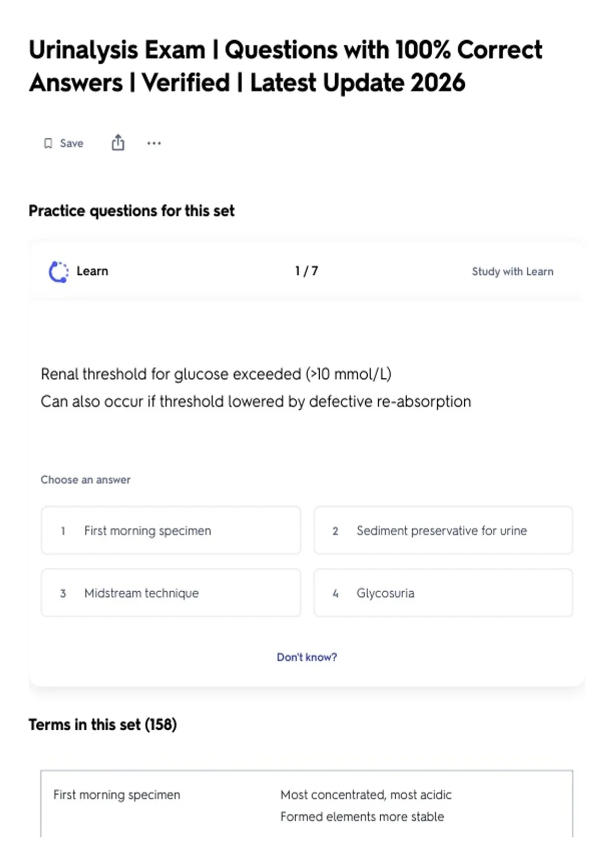Select answer 'Sediment preservative for urine'
Image resolution: width=613 pixels, height=868 pixels.
(443, 531)
